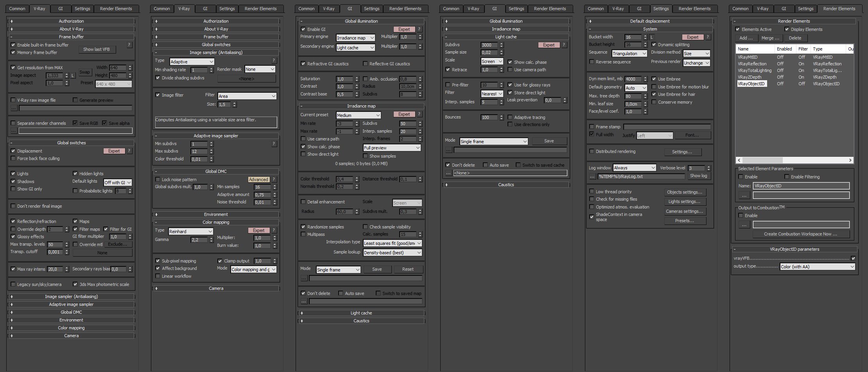Toggle Enable GI checkbox
Screen dimensions: 868x372
tap(303, 29)
